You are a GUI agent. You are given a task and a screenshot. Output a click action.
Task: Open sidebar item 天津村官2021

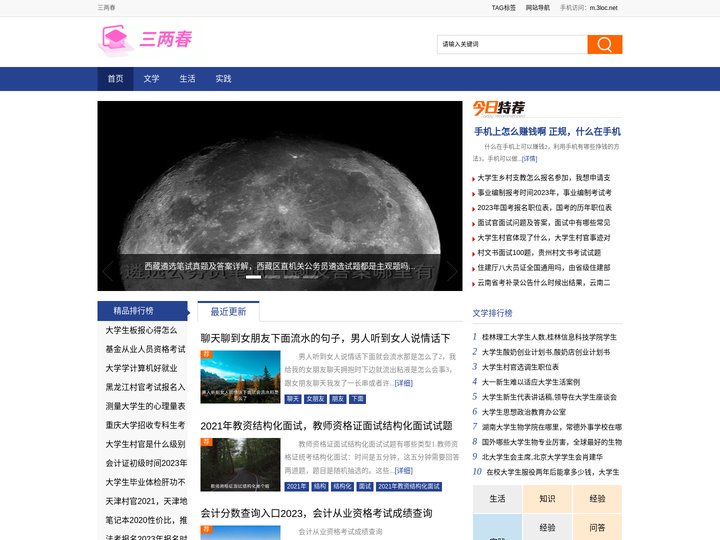pos(146,501)
